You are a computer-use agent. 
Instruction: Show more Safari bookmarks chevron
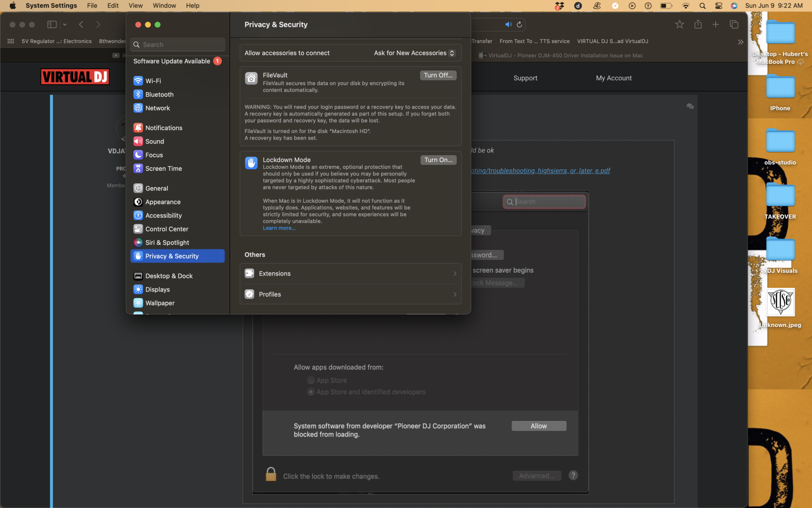pyautogui.click(x=741, y=42)
